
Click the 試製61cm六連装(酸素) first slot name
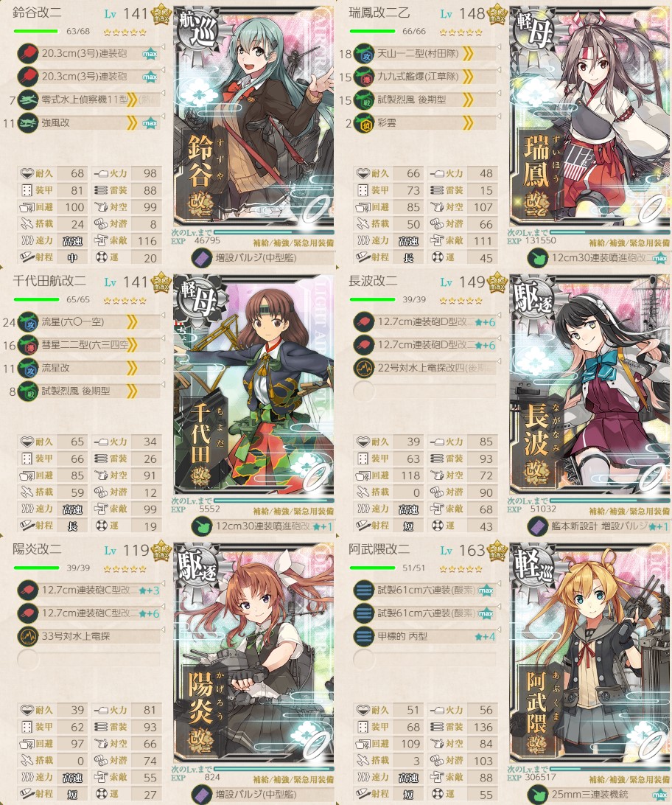(x=427, y=590)
